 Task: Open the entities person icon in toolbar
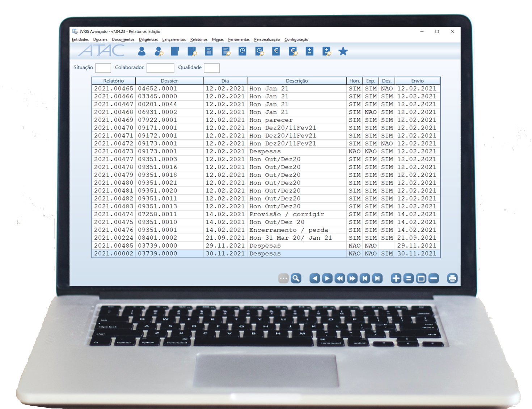pyautogui.click(x=142, y=51)
